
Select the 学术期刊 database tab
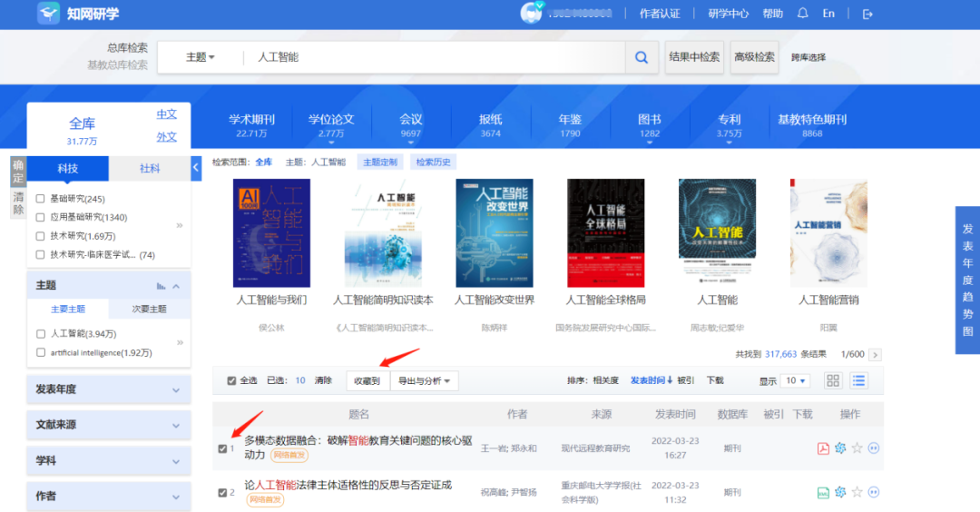click(x=251, y=125)
